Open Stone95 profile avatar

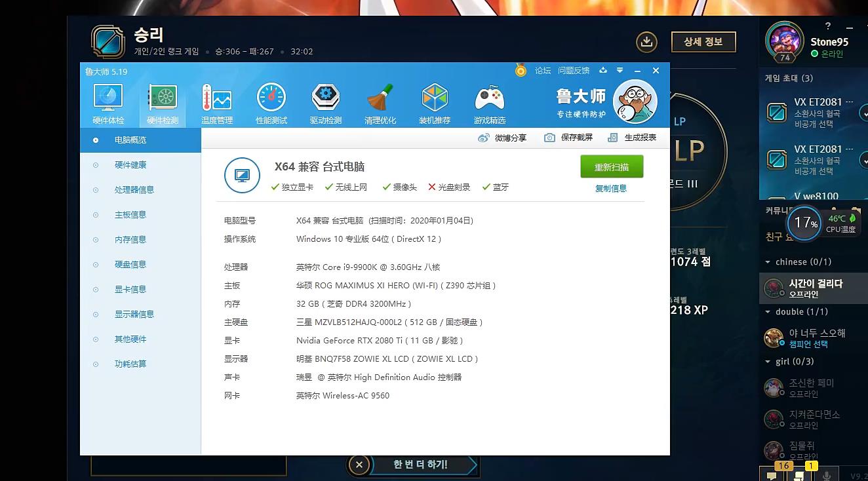pos(785,41)
